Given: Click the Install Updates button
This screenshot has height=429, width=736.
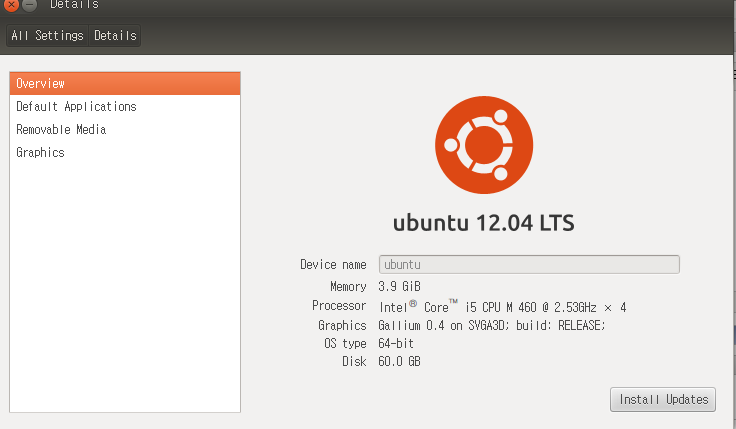Looking at the screenshot, I should tap(663, 399).
